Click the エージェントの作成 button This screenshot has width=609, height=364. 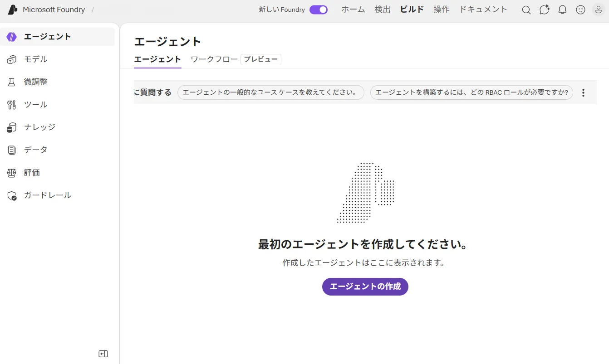click(x=365, y=286)
